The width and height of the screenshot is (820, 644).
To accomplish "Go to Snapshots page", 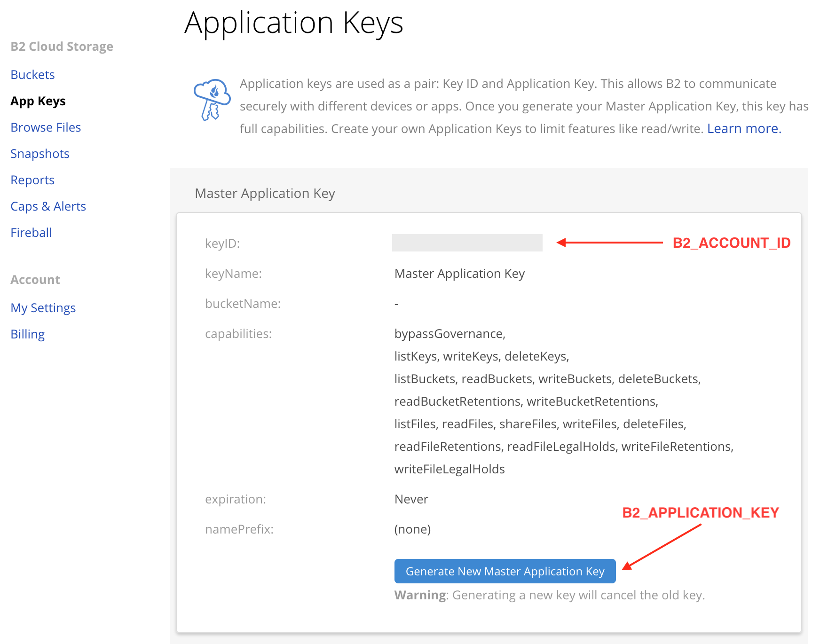I will coord(40,154).
